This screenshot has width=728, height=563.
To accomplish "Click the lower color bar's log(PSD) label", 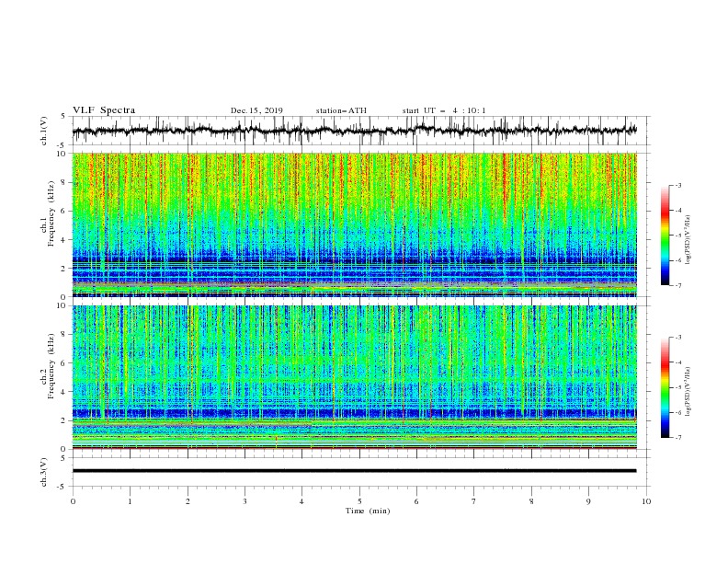I will tap(688, 392).
